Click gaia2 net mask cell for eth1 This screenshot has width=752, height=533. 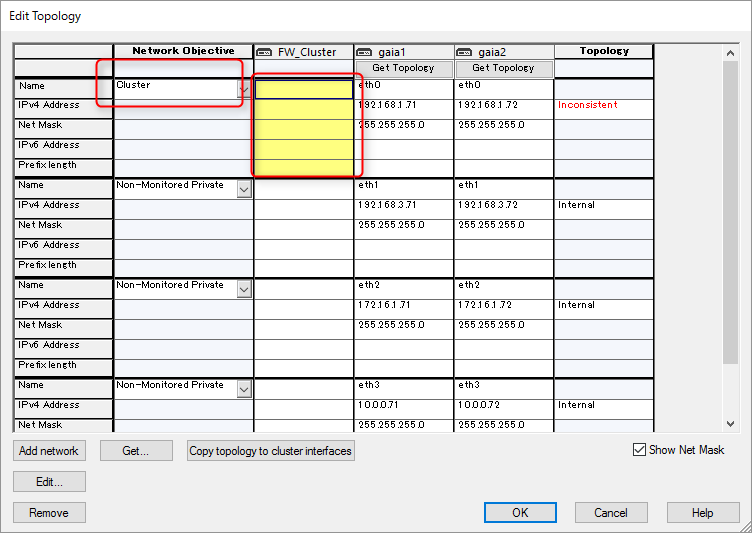(504, 229)
